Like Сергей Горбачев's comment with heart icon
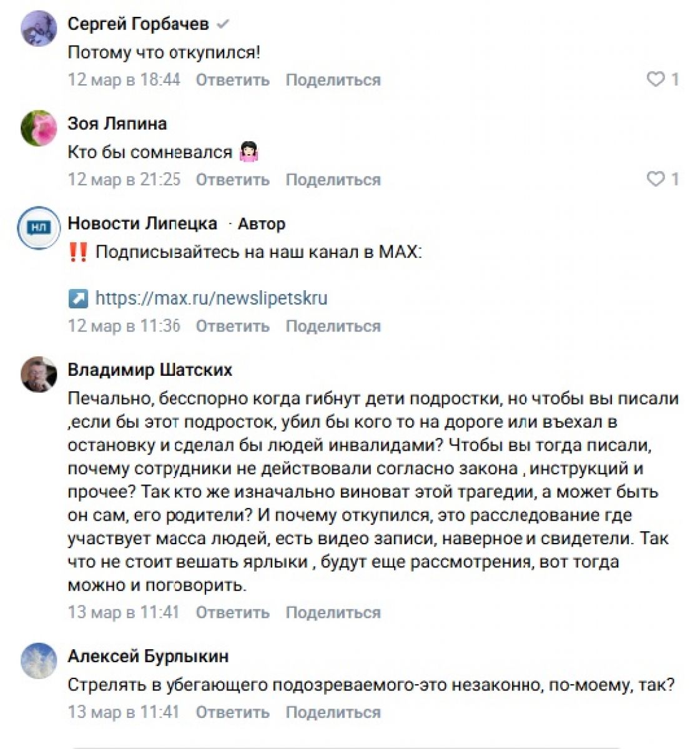Viewport: 700px width, 749px height. click(656, 79)
